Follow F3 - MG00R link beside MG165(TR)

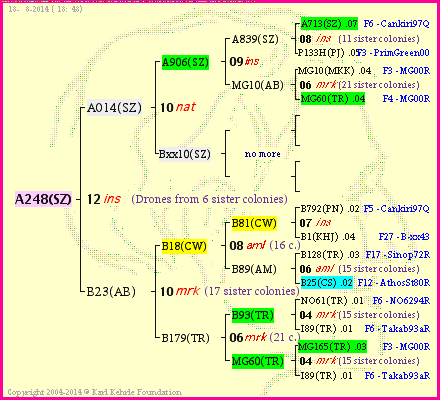406,347
